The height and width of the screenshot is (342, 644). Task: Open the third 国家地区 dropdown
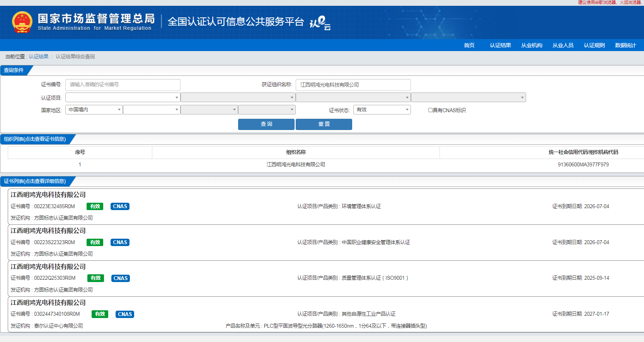[x=209, y=110]
